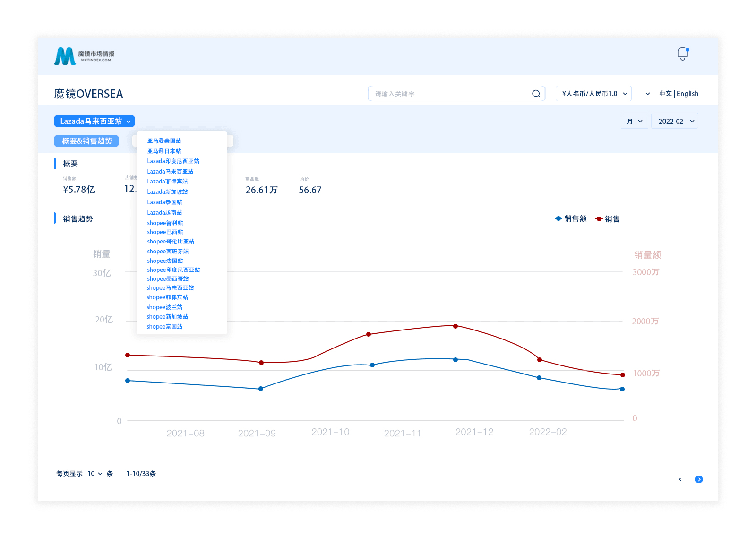
Task: Expand the 月 period dropdown
Action: [x=634, y=122]
